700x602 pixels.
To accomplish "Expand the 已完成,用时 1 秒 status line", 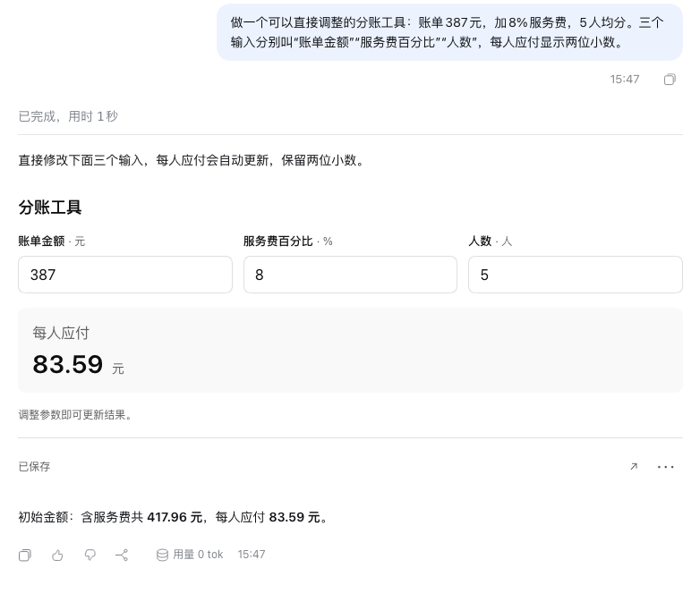I will click(68, 116).
